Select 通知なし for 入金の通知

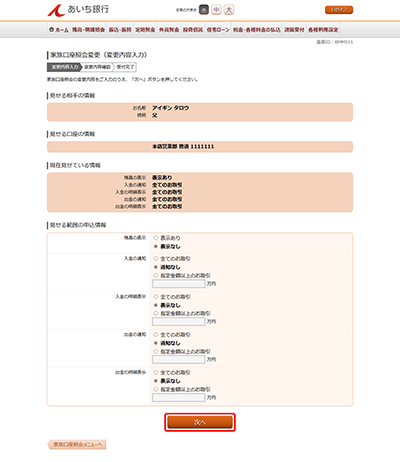point(156,267)
